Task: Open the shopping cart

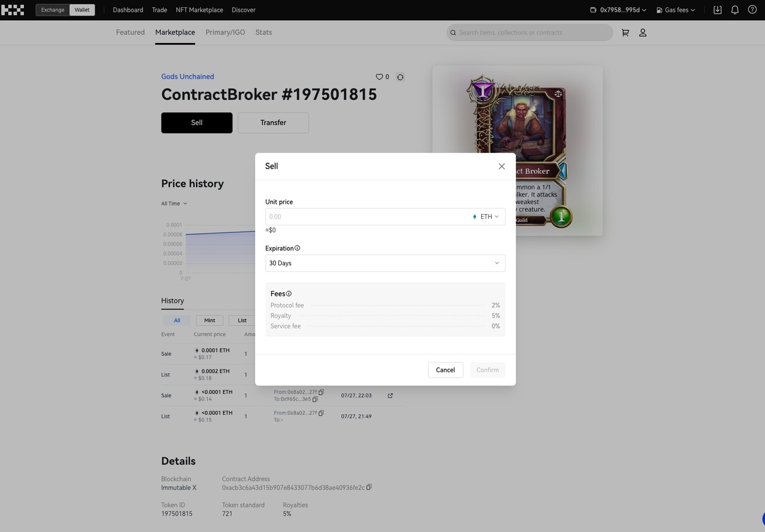Action: pyautogui.click(x=625, y=32)
